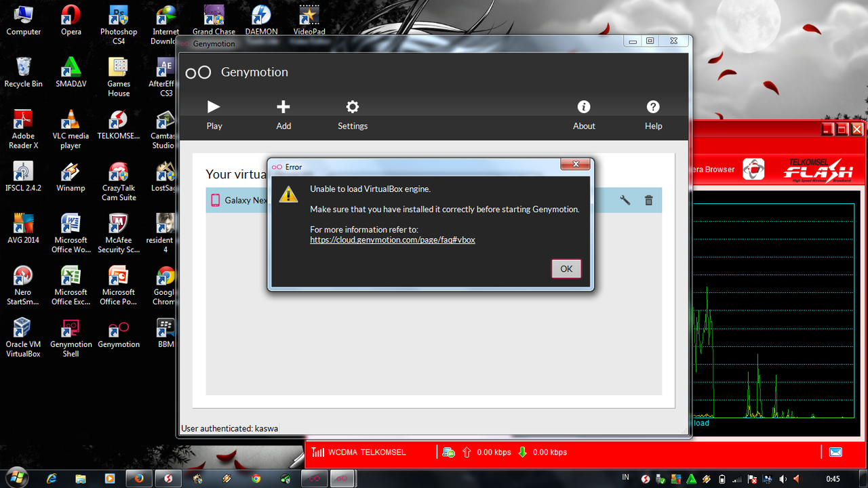Open the McAfee Security Scan desktop shortcut
The image size is (868, 488).
[119, 234]
